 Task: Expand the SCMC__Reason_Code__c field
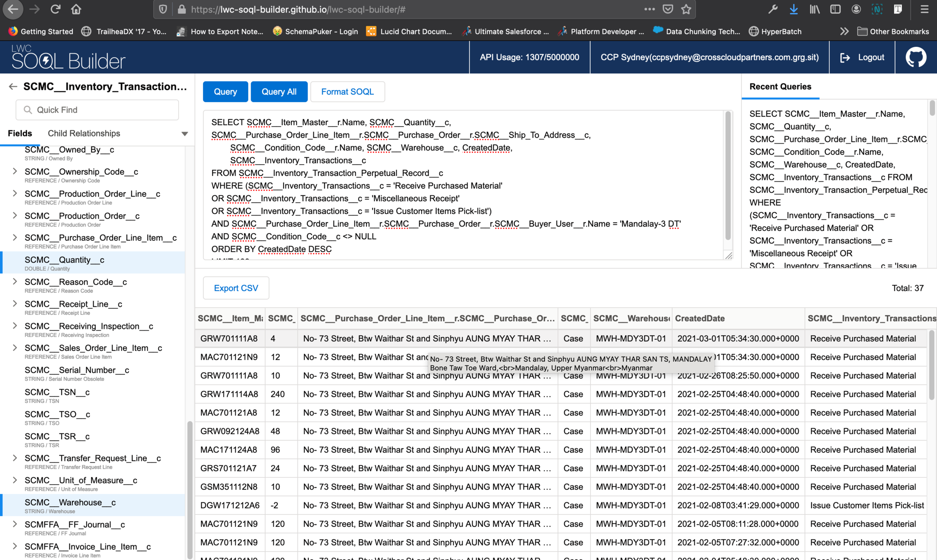click(x=15, y=282)
